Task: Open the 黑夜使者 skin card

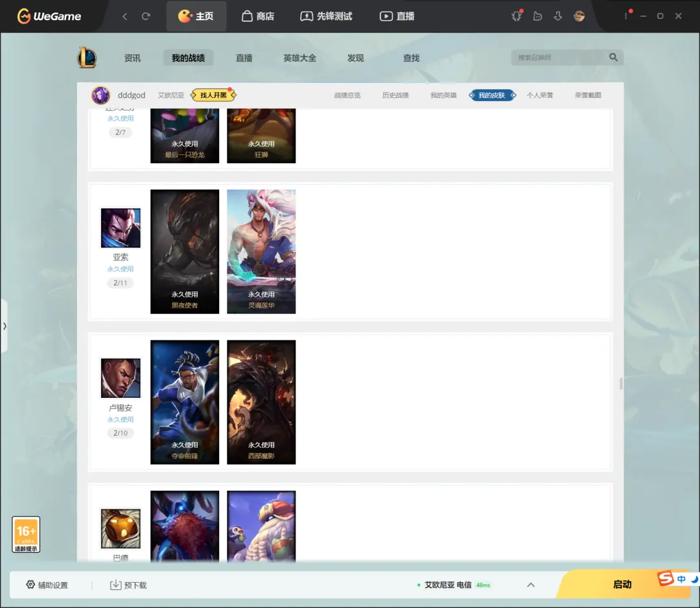Action: tap(185, 251)
